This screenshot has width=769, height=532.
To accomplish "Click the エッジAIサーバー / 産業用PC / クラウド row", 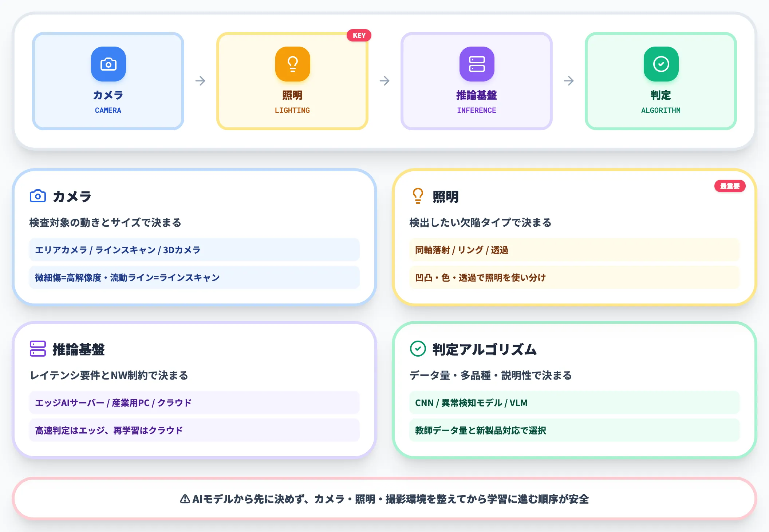I will (194, 402).
